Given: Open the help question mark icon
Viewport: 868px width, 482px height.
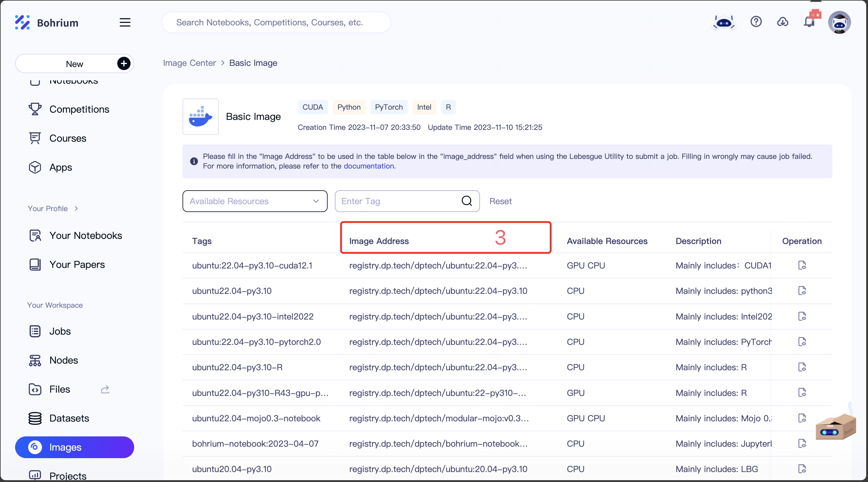Looking at the screenshot, I should [756, 22].
